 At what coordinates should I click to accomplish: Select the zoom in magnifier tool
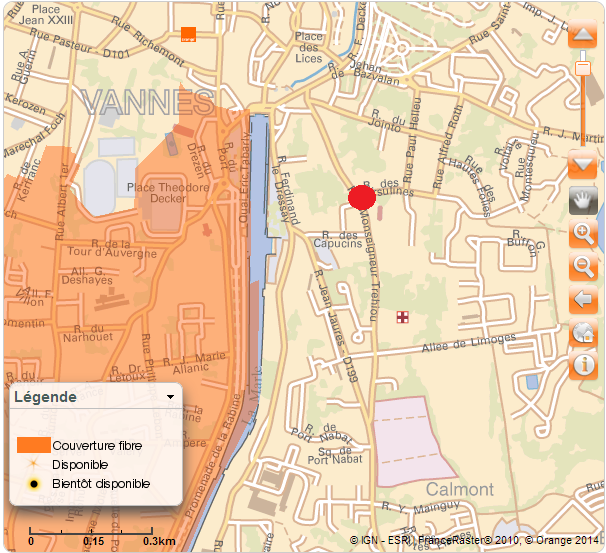(582, 235)
